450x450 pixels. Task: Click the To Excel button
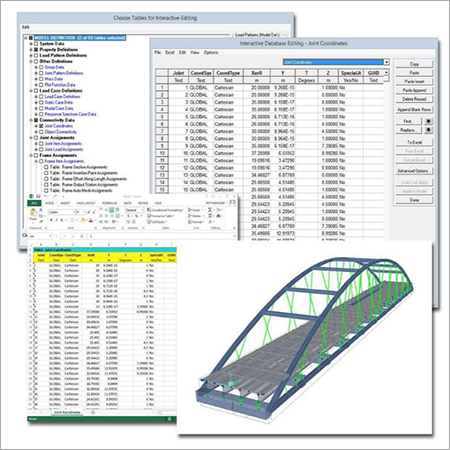414,142
